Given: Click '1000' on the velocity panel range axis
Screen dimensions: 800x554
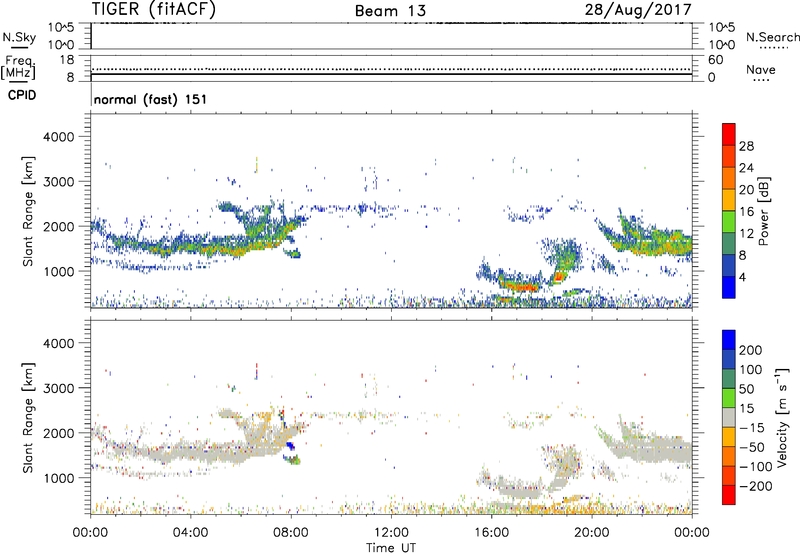Looking at the screenshot, I should pyautogui.click(x=58, y=478).
